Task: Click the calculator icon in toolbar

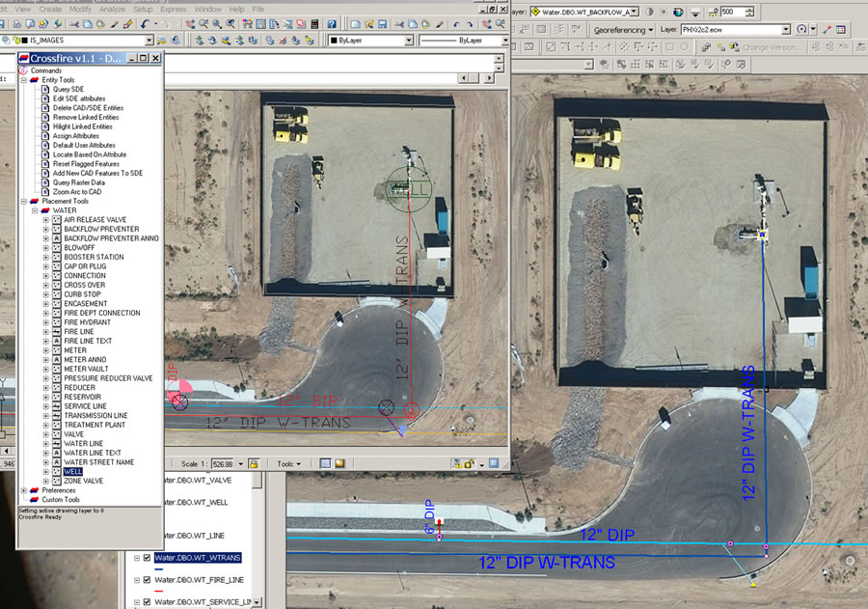Action: click(314, 24)
